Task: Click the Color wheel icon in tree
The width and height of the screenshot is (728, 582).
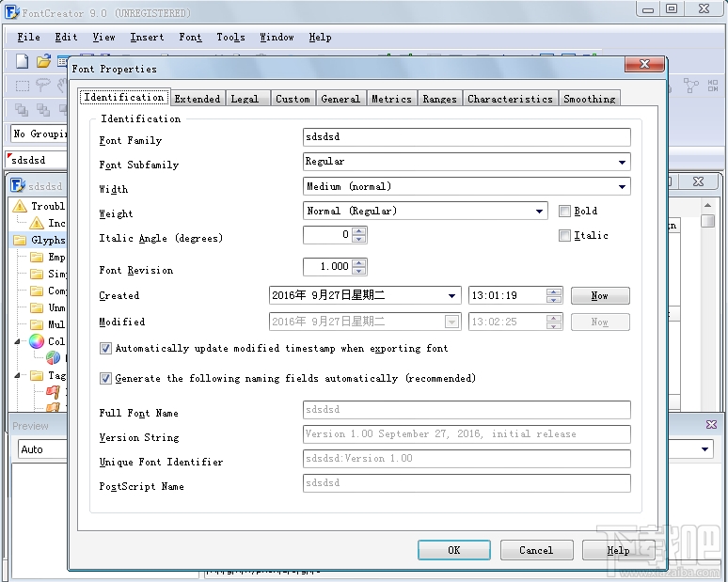Action: point(37,341)
